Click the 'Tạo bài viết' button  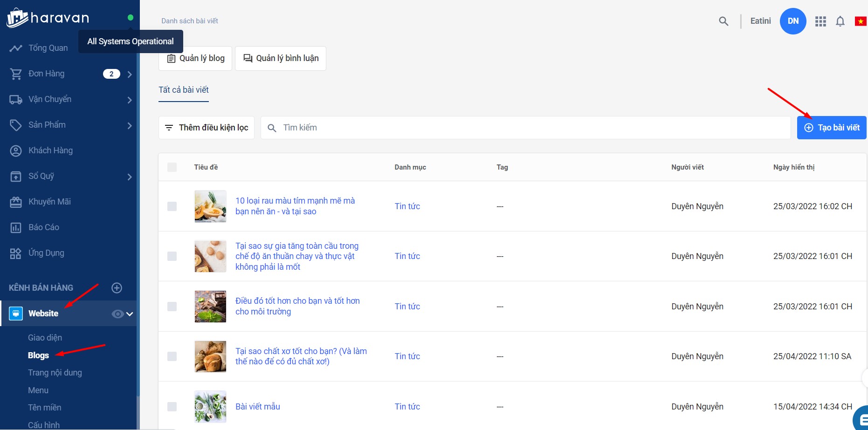[832, 128]
